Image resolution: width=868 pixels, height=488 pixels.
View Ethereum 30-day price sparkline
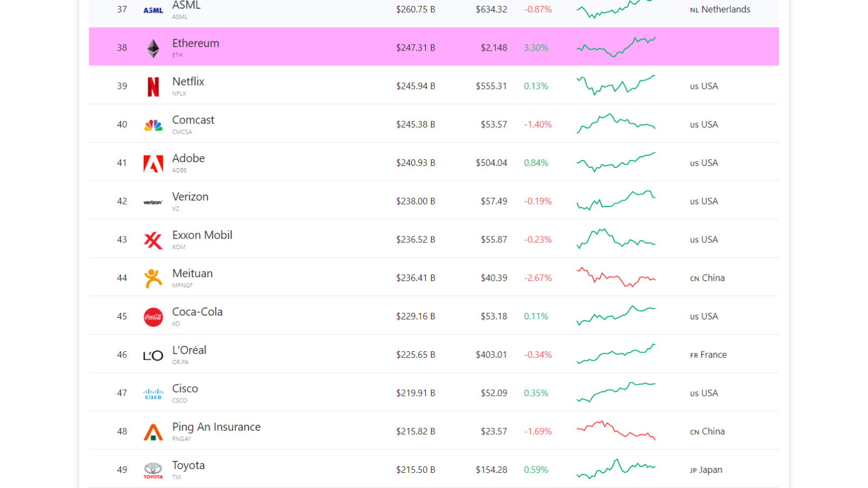pos(616,47)
